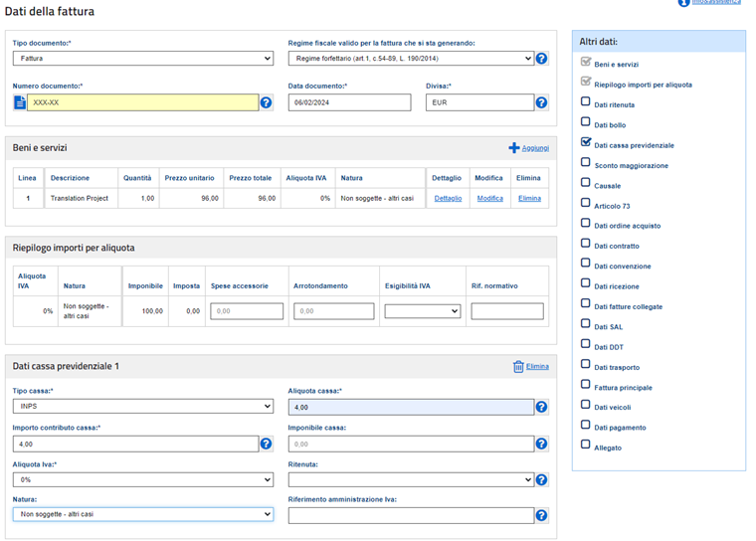Open help for Imponibile cassa field
The image size is (756, 541).
coord(541,444)
